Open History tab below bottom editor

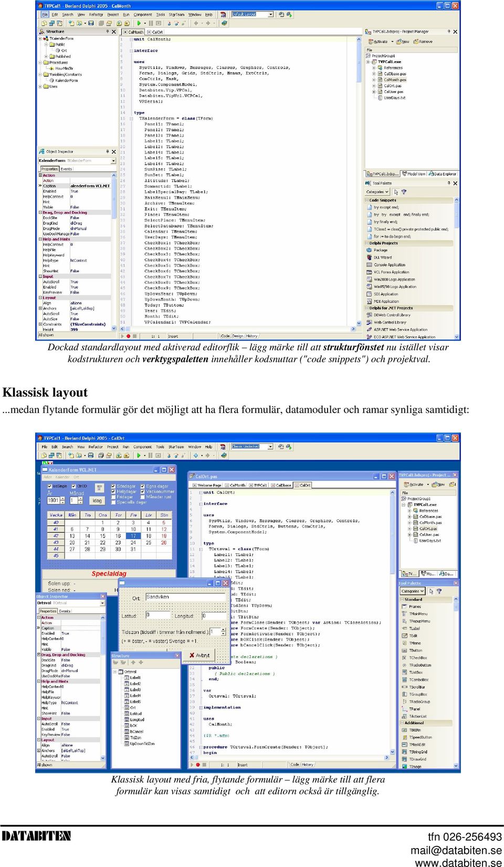[x=308, y=765]
